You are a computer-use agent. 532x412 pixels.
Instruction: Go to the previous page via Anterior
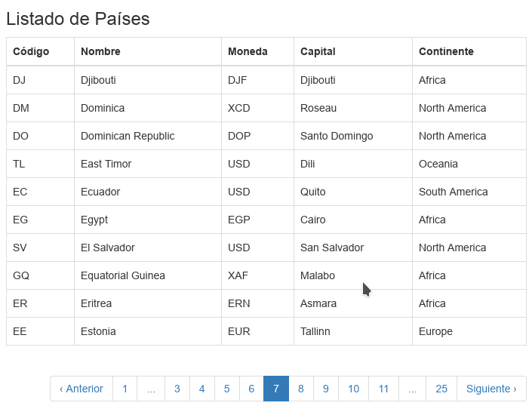pyautogui.click(x=81, y=389)
